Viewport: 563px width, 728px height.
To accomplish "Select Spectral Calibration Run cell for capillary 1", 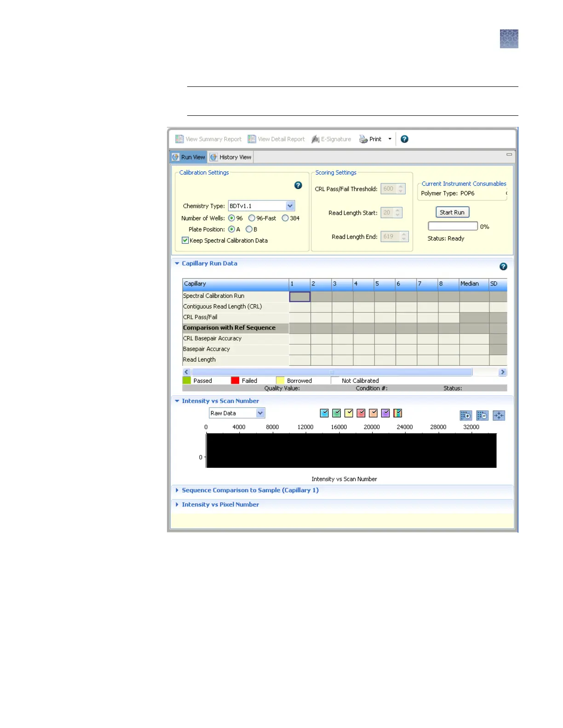I will (x=300, y=297).
